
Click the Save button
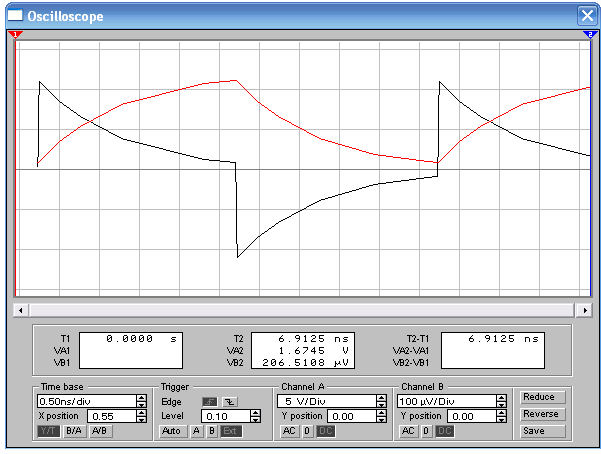pyautogui.click(x=542, y=431)
